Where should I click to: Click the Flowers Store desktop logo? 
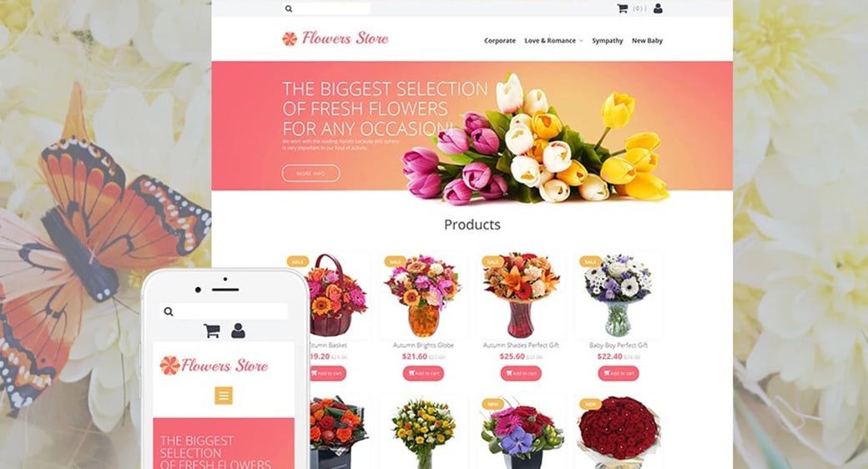pos(335,38)
